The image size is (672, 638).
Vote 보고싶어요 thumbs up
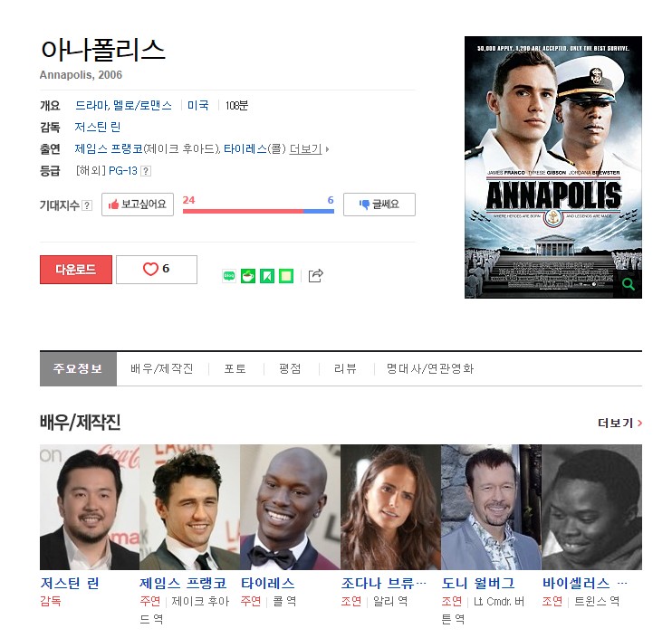138,205
